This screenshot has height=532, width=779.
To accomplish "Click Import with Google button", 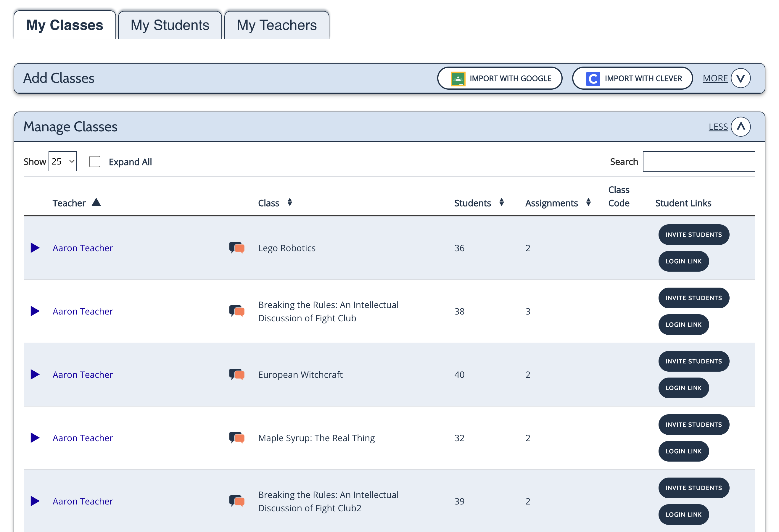I will pyautogui.click(x=499, y=78).
